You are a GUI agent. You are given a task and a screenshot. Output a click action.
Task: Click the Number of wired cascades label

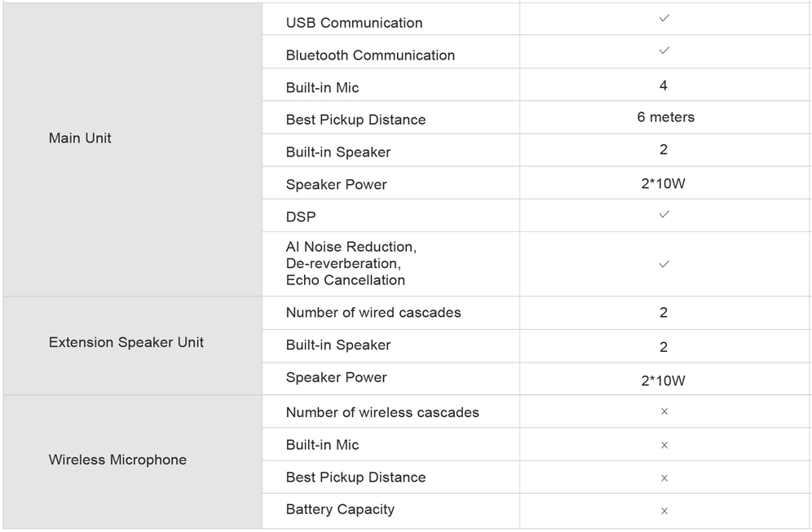(x=373, y=313)
